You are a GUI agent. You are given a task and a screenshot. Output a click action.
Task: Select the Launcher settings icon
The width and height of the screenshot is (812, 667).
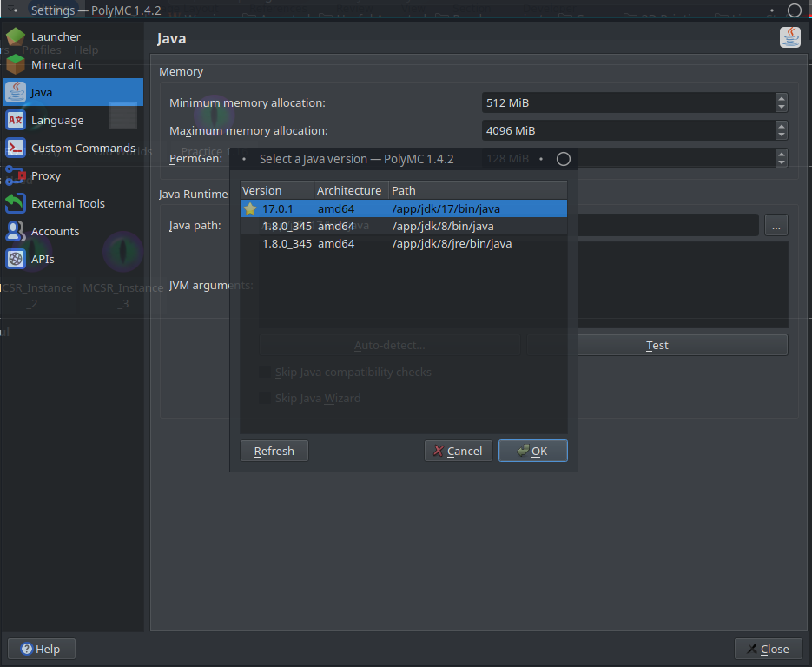[x=16, y=36]
